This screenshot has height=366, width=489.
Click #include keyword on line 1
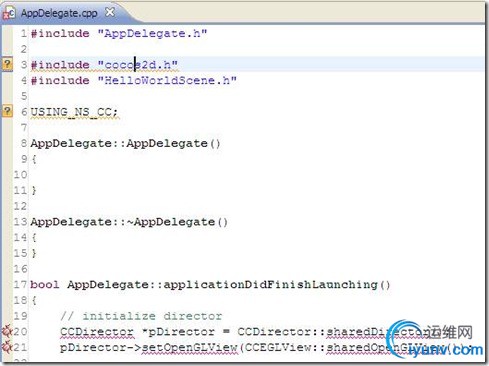pos(60,33)
